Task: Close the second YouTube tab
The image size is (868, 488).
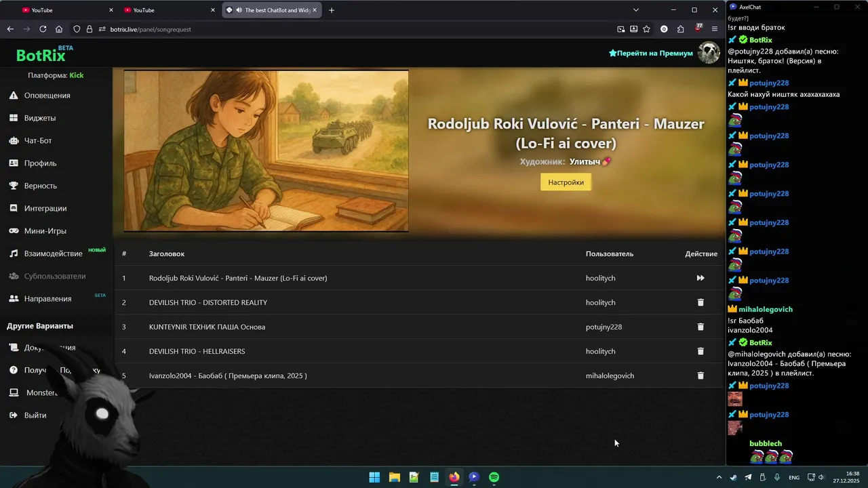Action: [213, 10]
